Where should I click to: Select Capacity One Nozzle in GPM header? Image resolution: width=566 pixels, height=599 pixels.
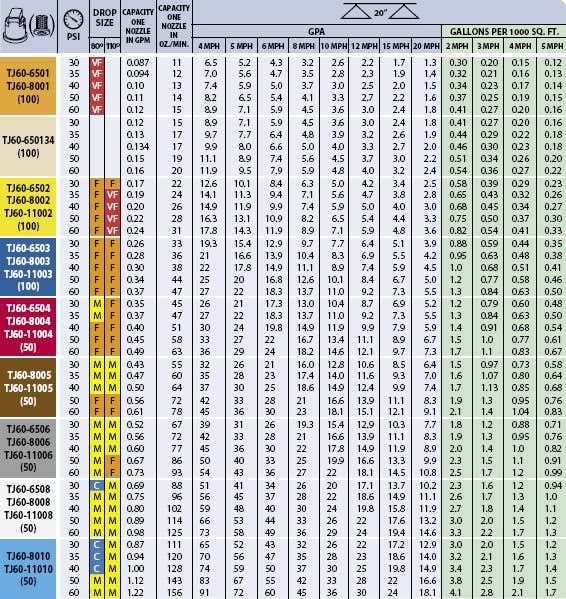coord(138,26)
